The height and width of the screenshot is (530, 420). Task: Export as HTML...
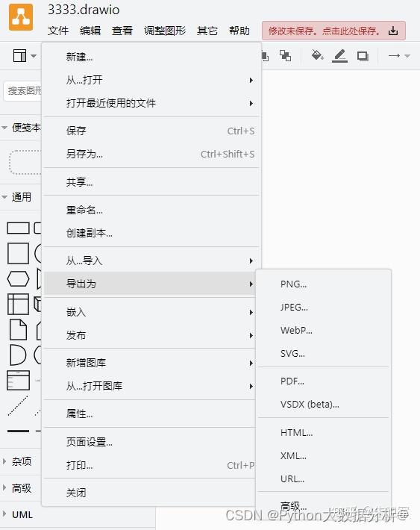[324, 432]
